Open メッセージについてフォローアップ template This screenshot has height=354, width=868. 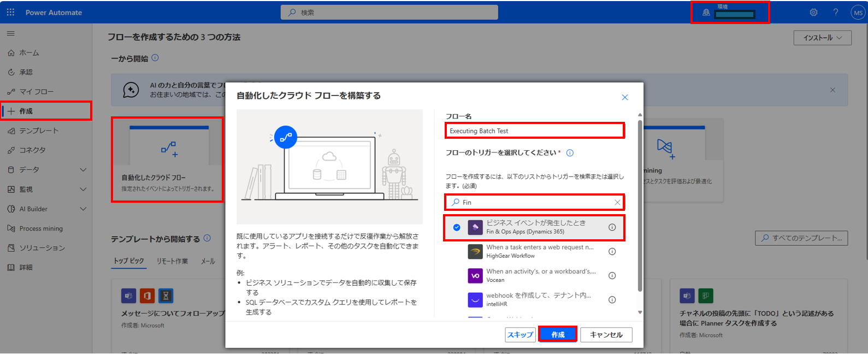coord(173,314)
